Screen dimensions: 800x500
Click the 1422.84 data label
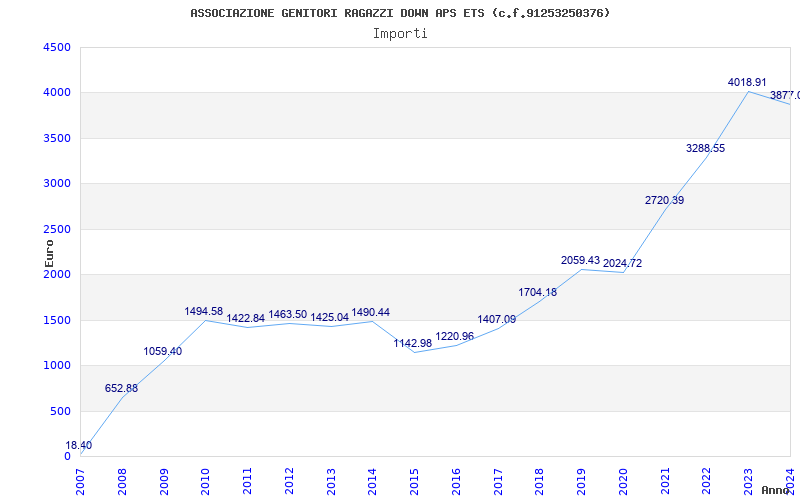pos(245,318)
